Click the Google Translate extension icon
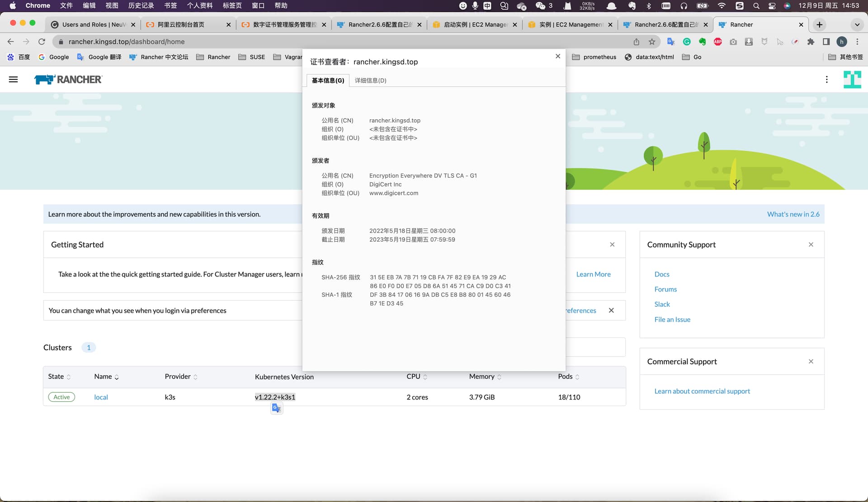This screenshot has height=502, width=868. (671, 42)
